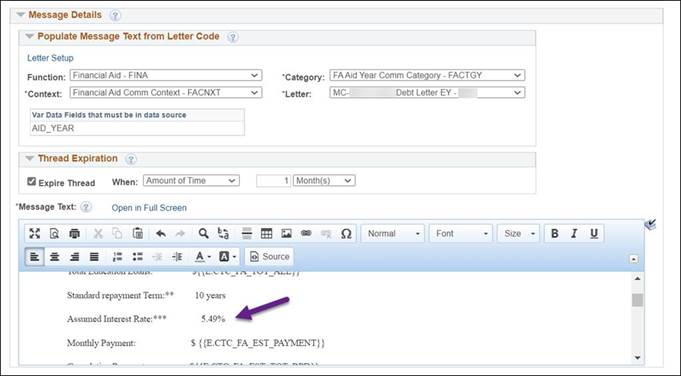Open help for Thread Expiration
This screenshot has height=376, width=681.
click(131, 159)
